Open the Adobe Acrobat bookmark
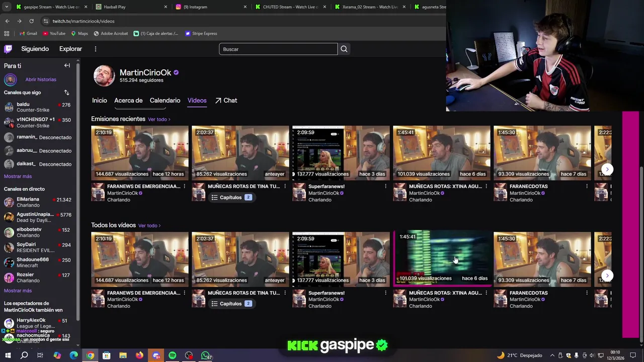Screen dimensions: 644x362 111,33
